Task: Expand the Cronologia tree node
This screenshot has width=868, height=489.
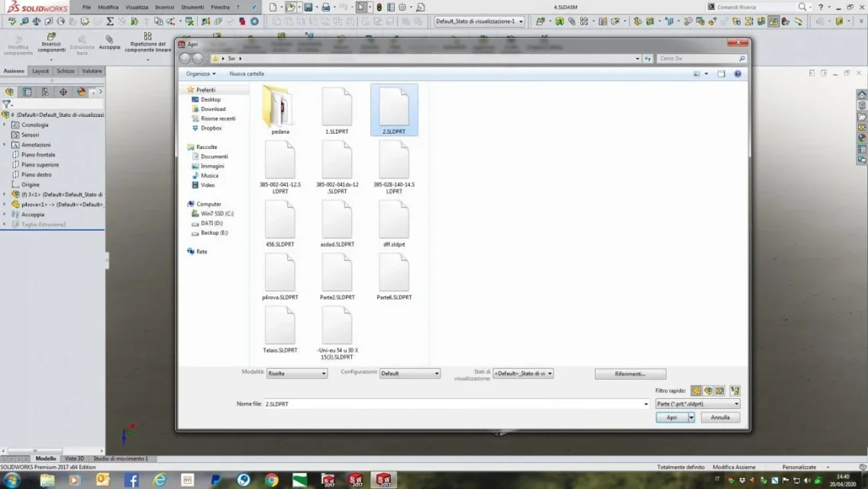Action: pos(5,125)
